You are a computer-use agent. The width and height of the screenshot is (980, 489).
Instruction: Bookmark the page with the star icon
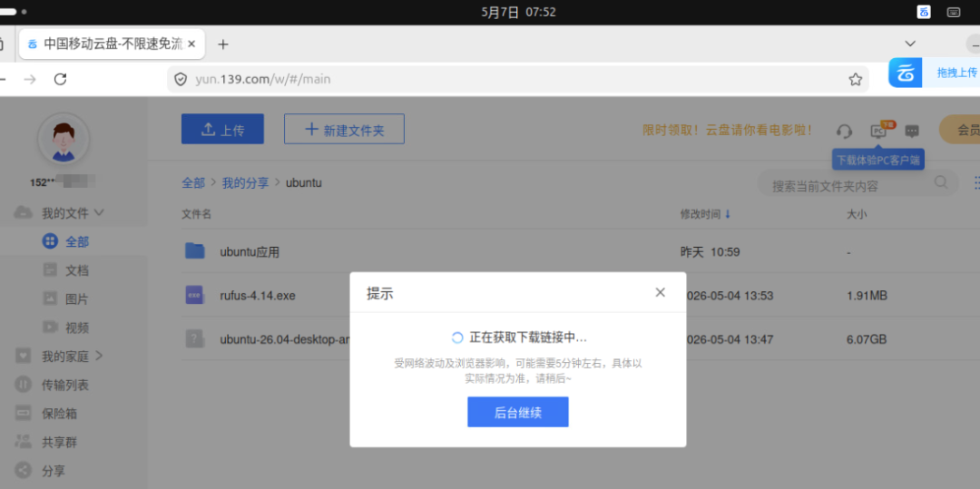click(x=855, y=79)
